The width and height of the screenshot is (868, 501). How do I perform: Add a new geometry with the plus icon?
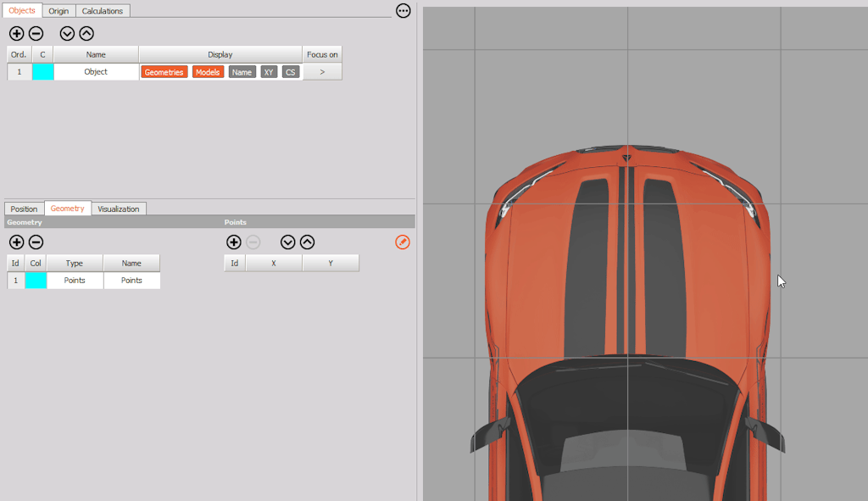(17, 242)
